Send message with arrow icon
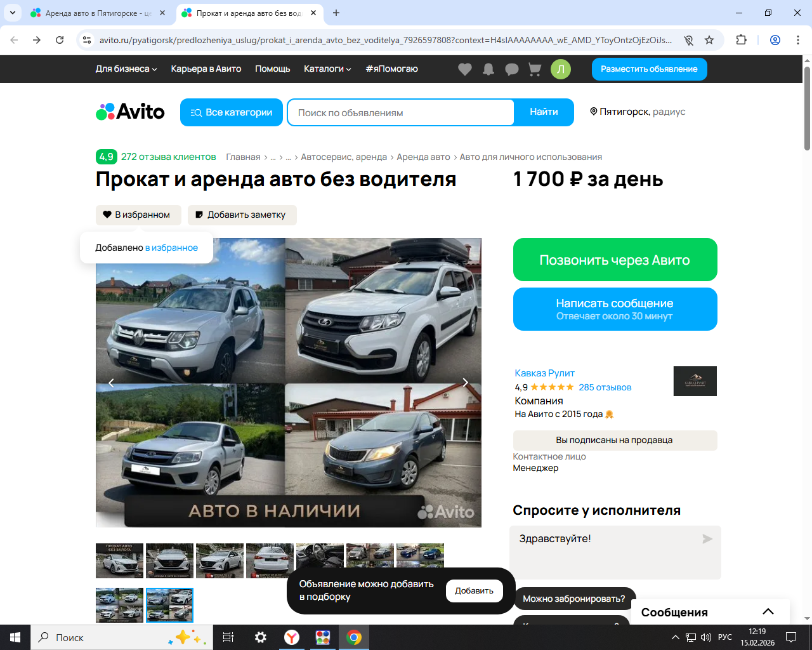The width and height of the screenshot is (812, 650). coord(707,539)
